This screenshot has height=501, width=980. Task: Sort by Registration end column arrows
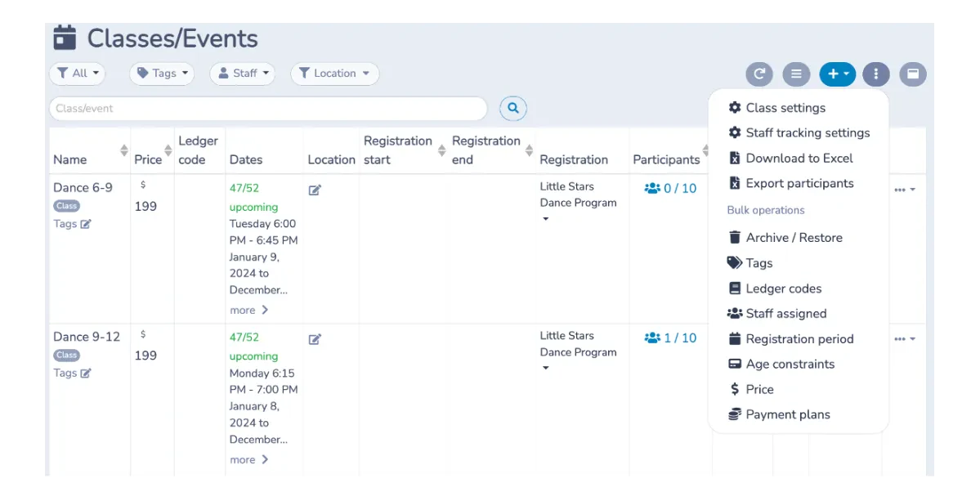pos(530,150)
